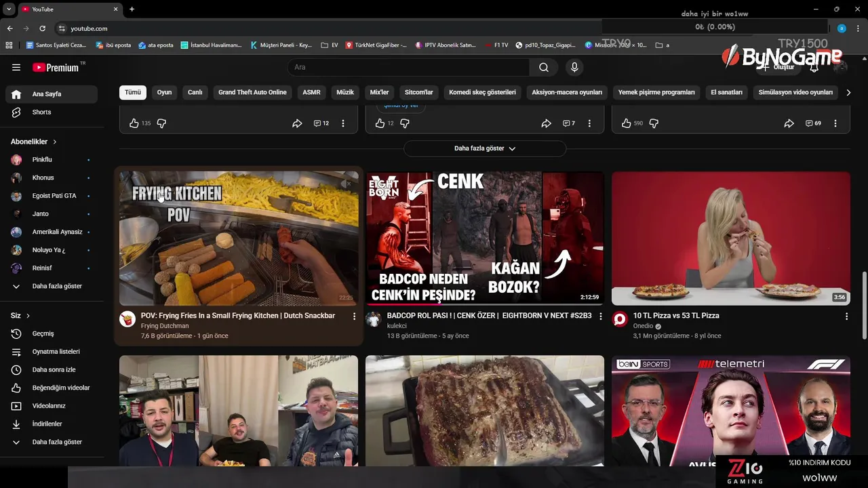The height and width of the screenshot is (488, 868).
Task: Show more category chips with right arrow
Action: point(848,92)
